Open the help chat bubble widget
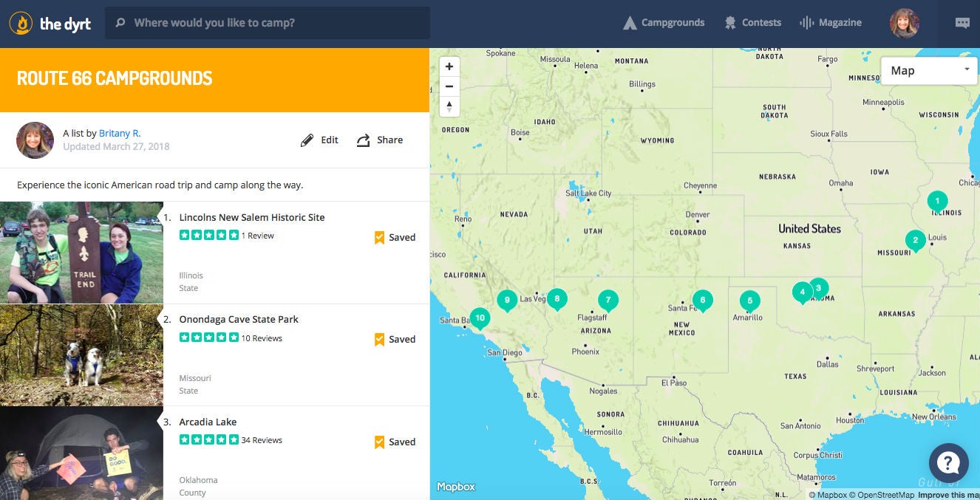The height and width of the screenshot is (500, 980). click(x=949, y=462)
